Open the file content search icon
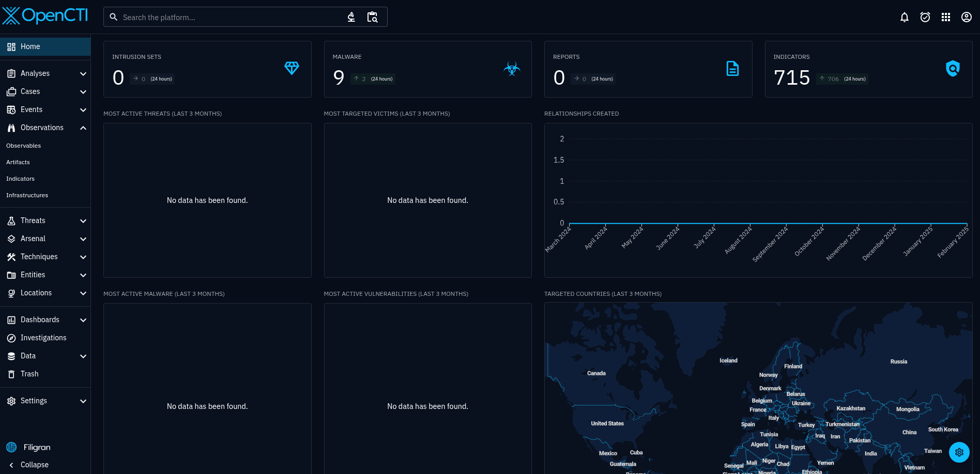Image resolution: width=980 pixels, height=474 pixels. tap(372, 17)
